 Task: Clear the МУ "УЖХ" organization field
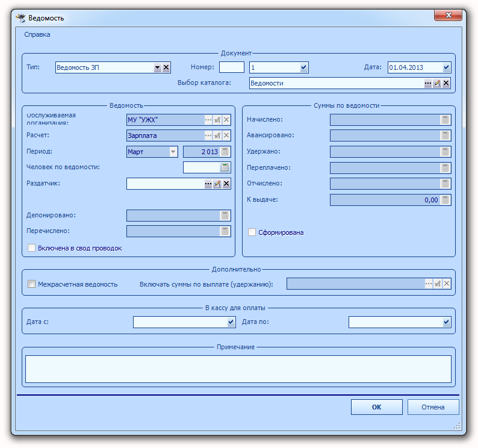coord(226,120)
